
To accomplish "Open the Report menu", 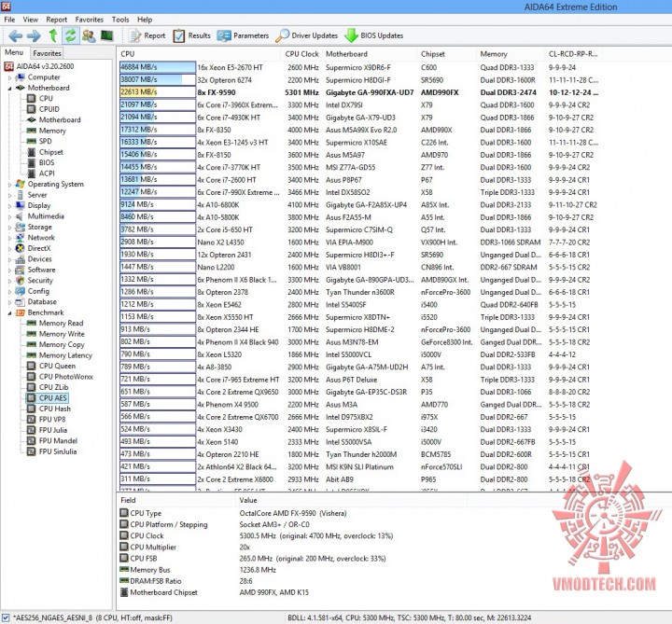I will click(57, 20).
